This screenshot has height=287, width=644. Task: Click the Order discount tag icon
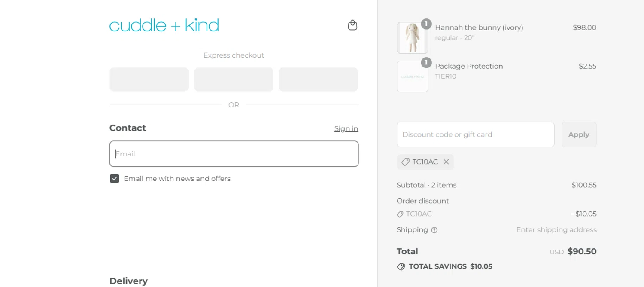pyautogui.click(x=400, y=214)
